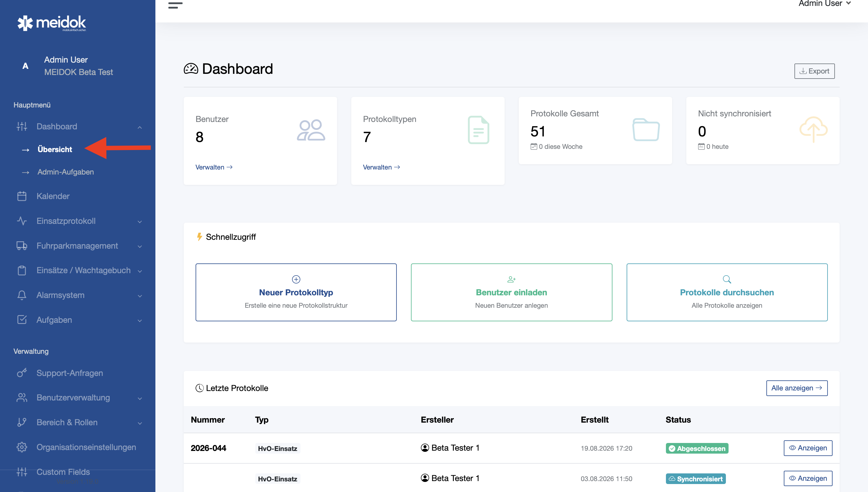Click the Aufgaben checkbox icon
Viewport: 868px width, 492px height.
22,320
